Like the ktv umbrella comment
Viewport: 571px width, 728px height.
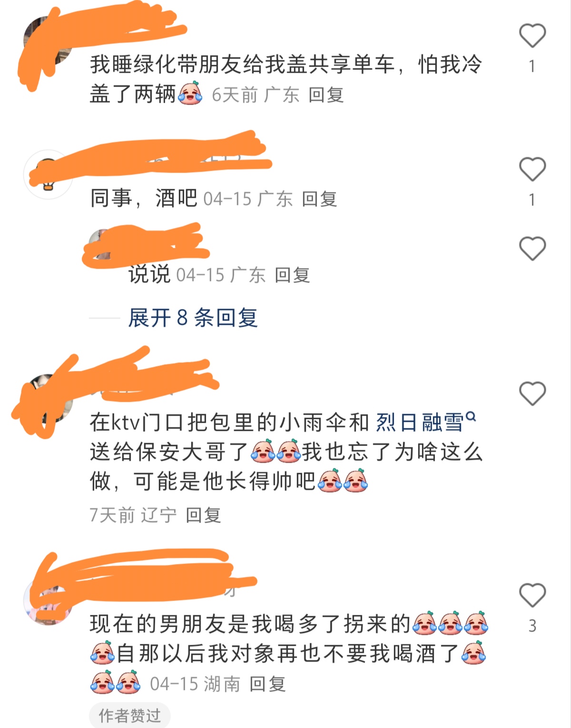pos(532,393)
